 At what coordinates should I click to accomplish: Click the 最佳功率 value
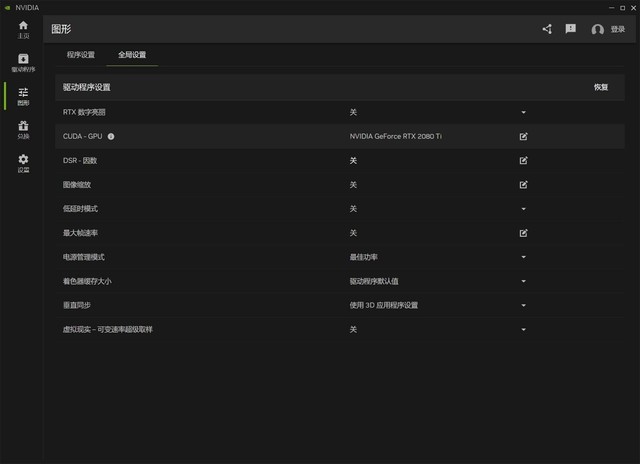tap(363, 257)
